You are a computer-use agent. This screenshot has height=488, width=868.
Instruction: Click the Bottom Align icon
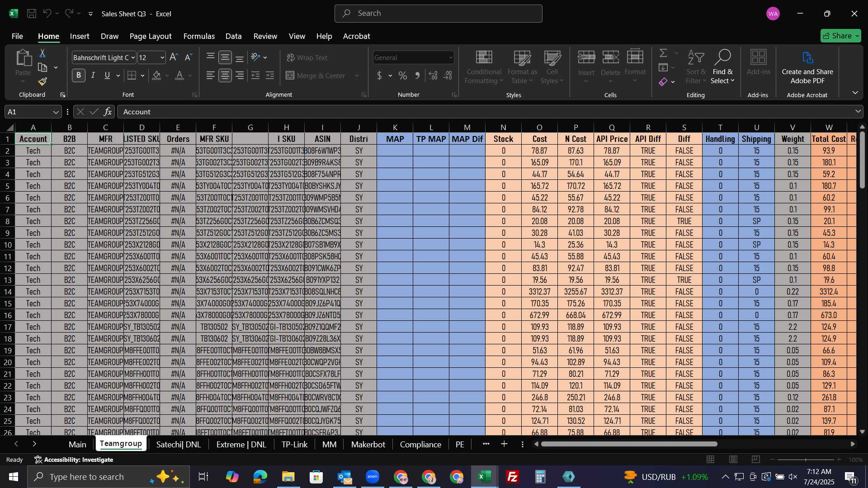coord(240,57)
